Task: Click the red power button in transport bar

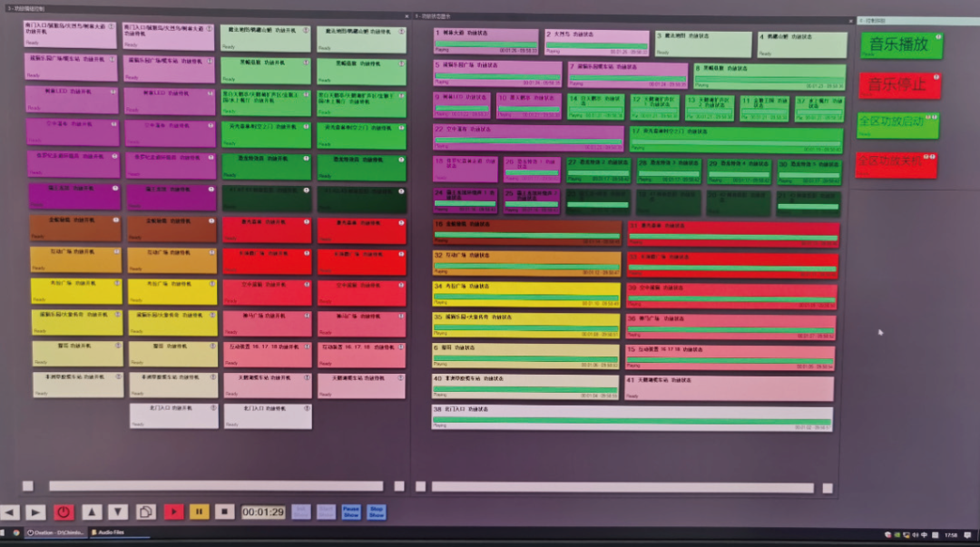Action: (x=63, y=513)
